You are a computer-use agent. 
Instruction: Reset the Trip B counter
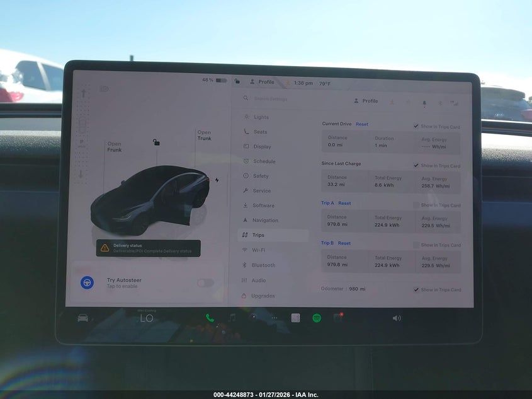[x=344, y=243]
